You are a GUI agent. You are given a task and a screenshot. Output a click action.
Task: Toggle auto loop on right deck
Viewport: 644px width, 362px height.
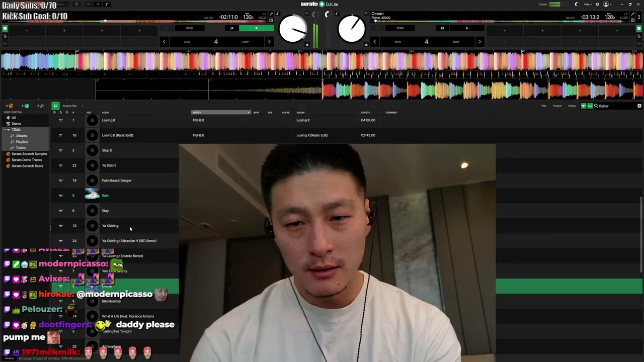click(x=397, y=42)
